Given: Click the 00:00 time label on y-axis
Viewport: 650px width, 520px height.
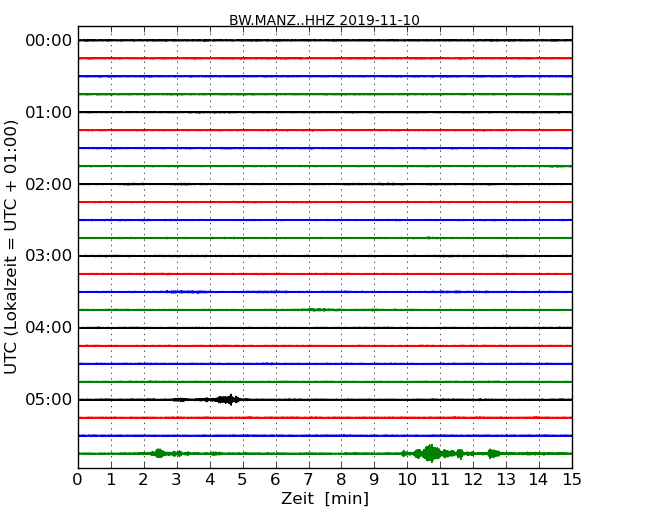Looking at the screenshot, I should point(48,40).
